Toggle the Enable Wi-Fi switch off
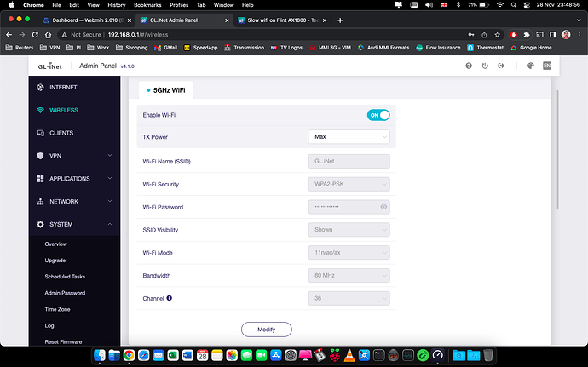This screenshot has height=367, width=588. (378, 115)
